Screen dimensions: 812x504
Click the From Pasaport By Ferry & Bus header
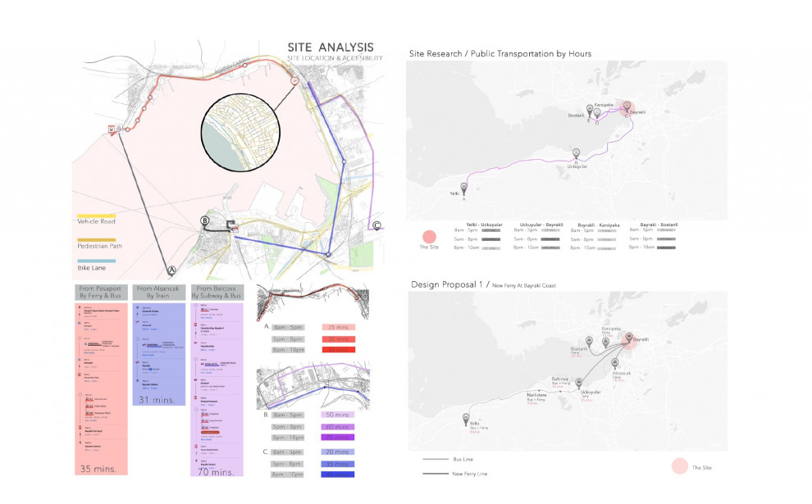point(100,292)
